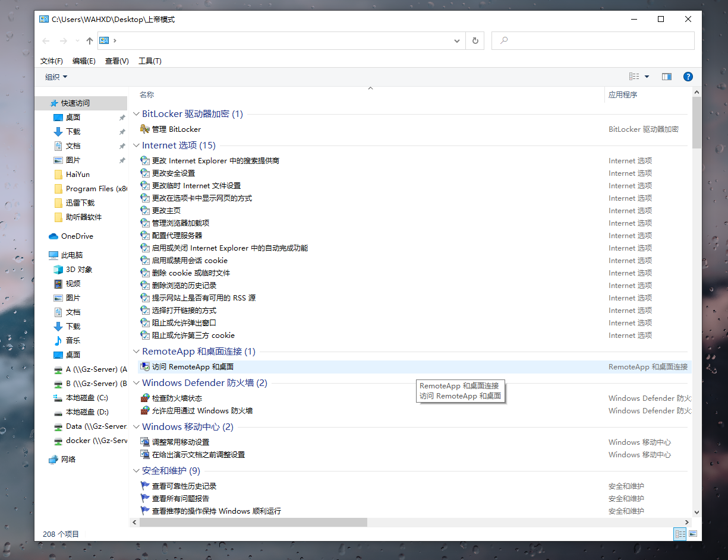Toggle the preview pane icon
This screenshot has width=728, height=560.
666,76
